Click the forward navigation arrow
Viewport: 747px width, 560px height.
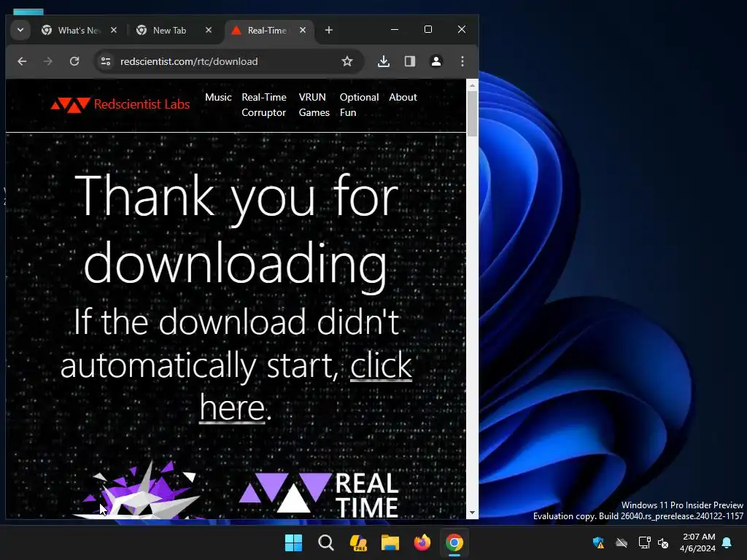[47, 61]
